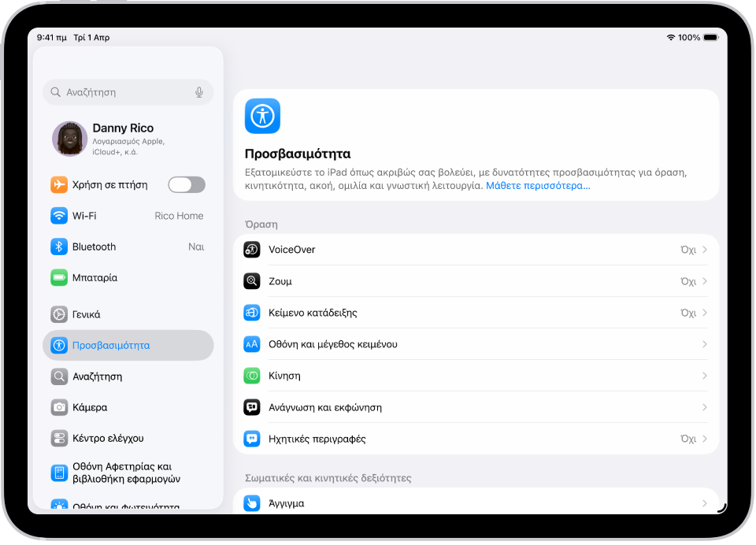The width and height of the screenshot is (756, 545).
Task: Click the Κέντρο ελέγχου icon
Action: tap(59, 438)
